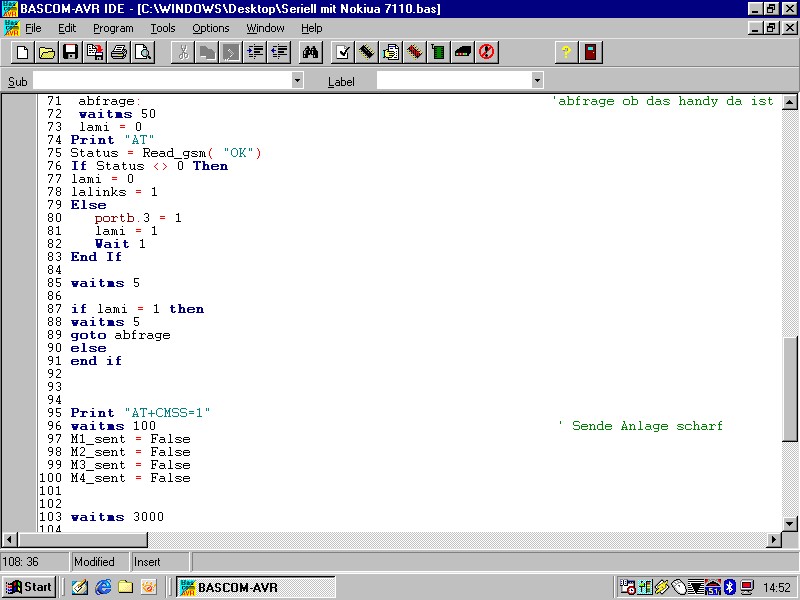
Task: Save the file with the floppy disk icon
Action: coord(70,52)
